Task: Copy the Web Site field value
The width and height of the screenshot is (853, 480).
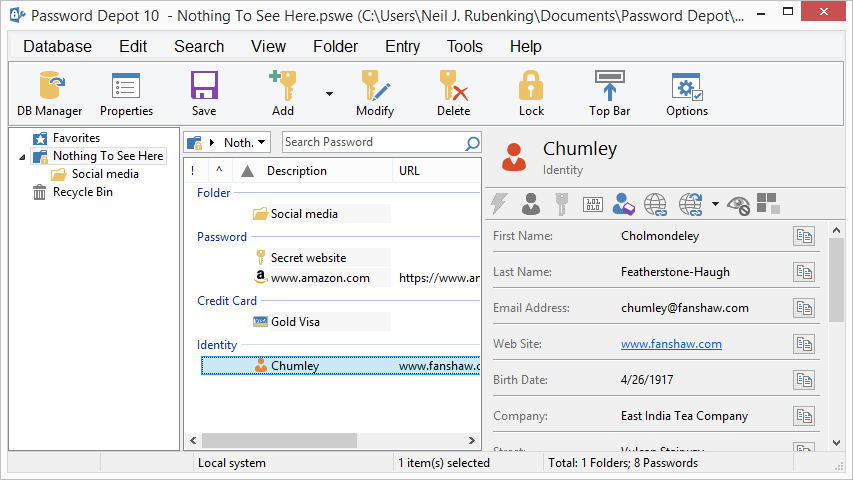Action: [803, 344]
